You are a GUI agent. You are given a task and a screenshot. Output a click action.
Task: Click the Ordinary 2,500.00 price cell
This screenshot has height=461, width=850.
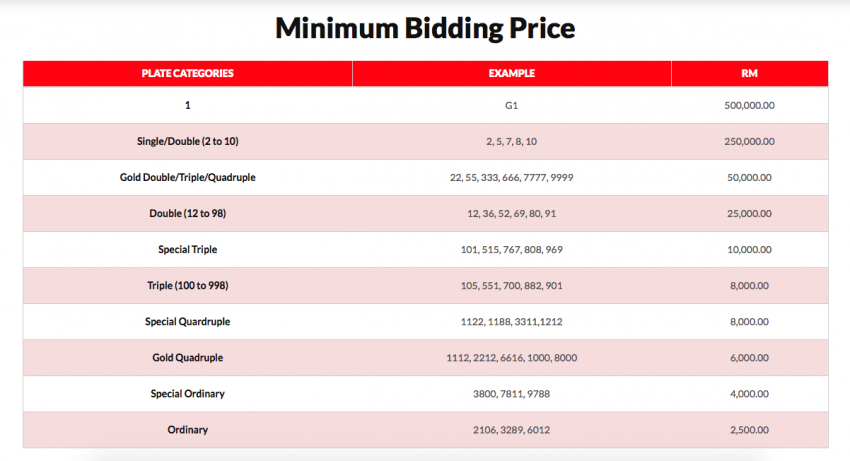pyautogui.click(x=749, y=430)
